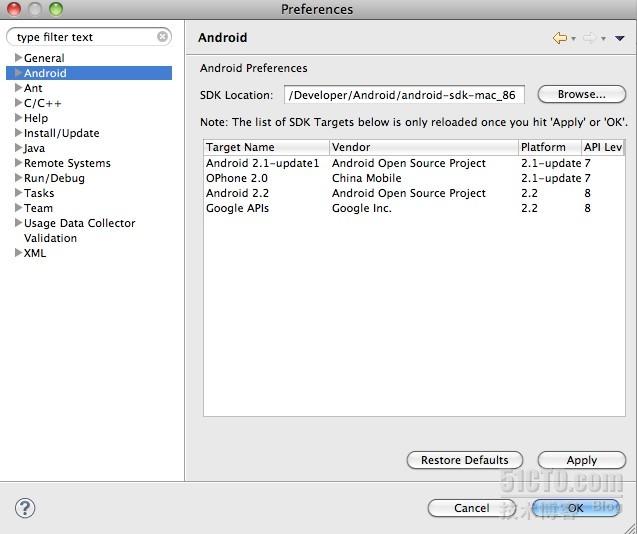This screenshot has width=637, height=534.
Task: Select the Google APIs target row
Action: click(x=414, y=208)
